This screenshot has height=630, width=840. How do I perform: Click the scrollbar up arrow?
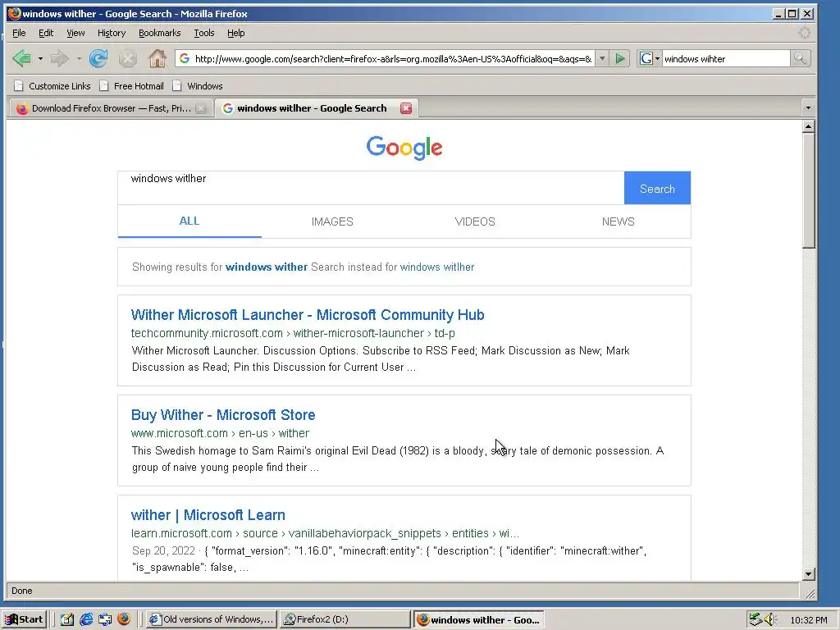click(x=809, y=126)
